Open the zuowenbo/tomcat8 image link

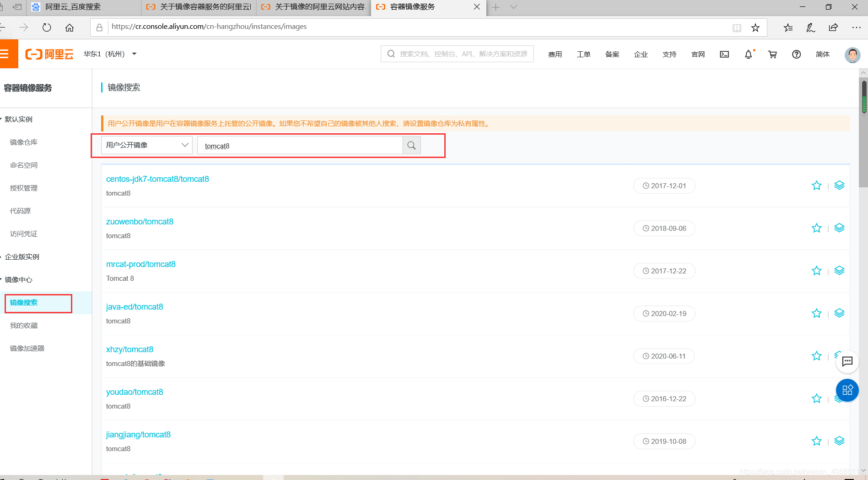140,222
